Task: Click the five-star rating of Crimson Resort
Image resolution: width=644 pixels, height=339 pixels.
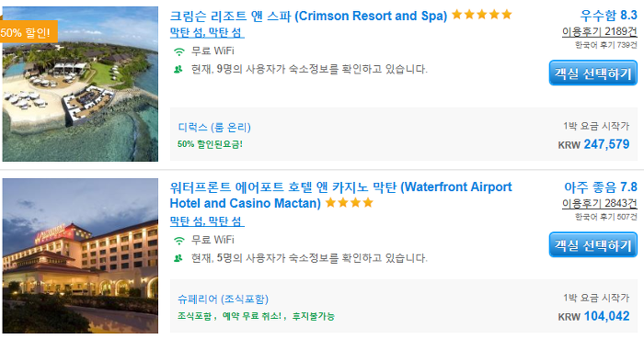Action: pos(482,15)
